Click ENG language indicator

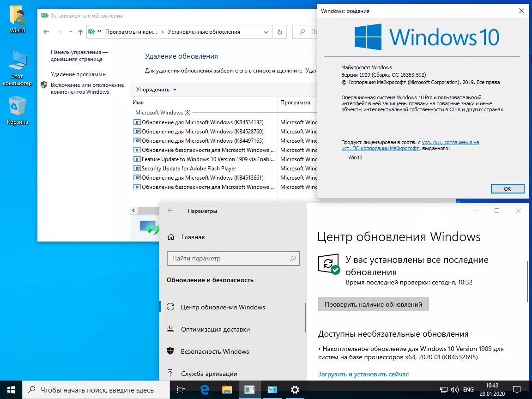point(468,390)
